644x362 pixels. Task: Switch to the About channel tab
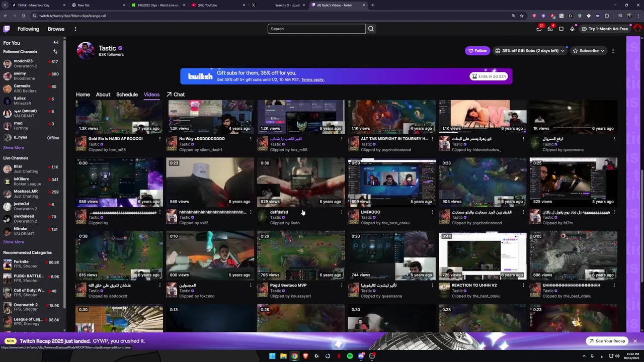103,95
